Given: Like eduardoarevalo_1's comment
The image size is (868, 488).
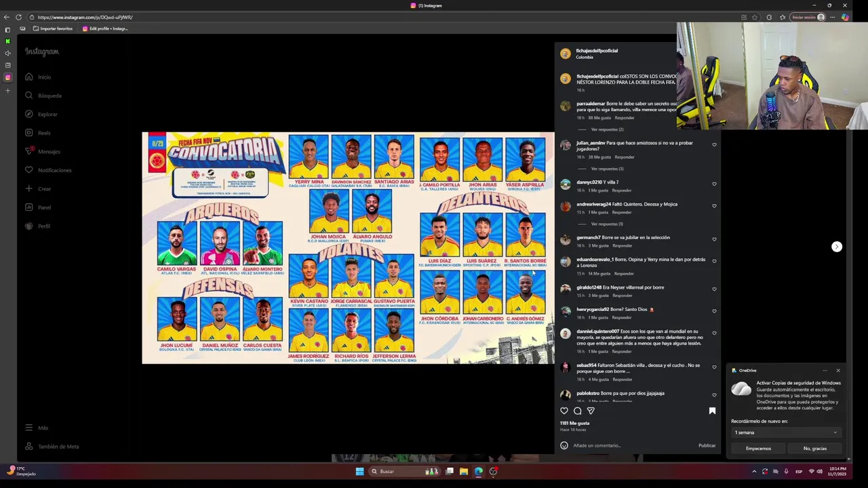Looking at the screenshot, I should 714,261.
